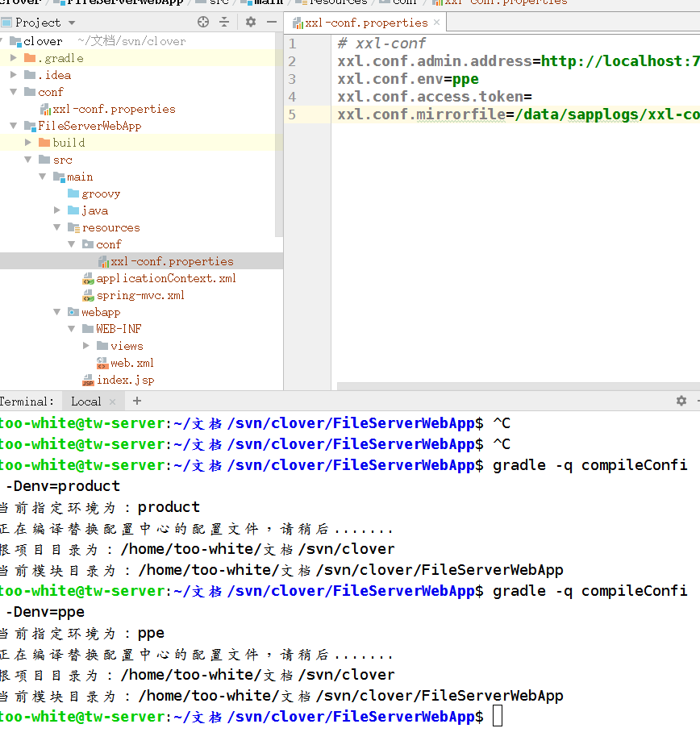
Task: Open xxl-conf.properties under top-level conf
Action: 114,109
